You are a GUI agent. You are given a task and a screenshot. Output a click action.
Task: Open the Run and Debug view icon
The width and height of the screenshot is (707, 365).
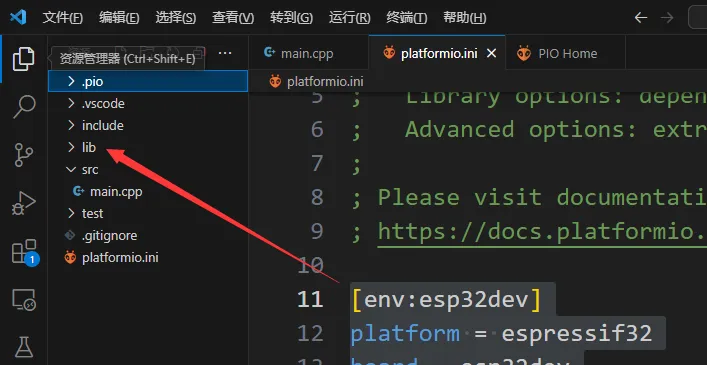pos(23,204)
